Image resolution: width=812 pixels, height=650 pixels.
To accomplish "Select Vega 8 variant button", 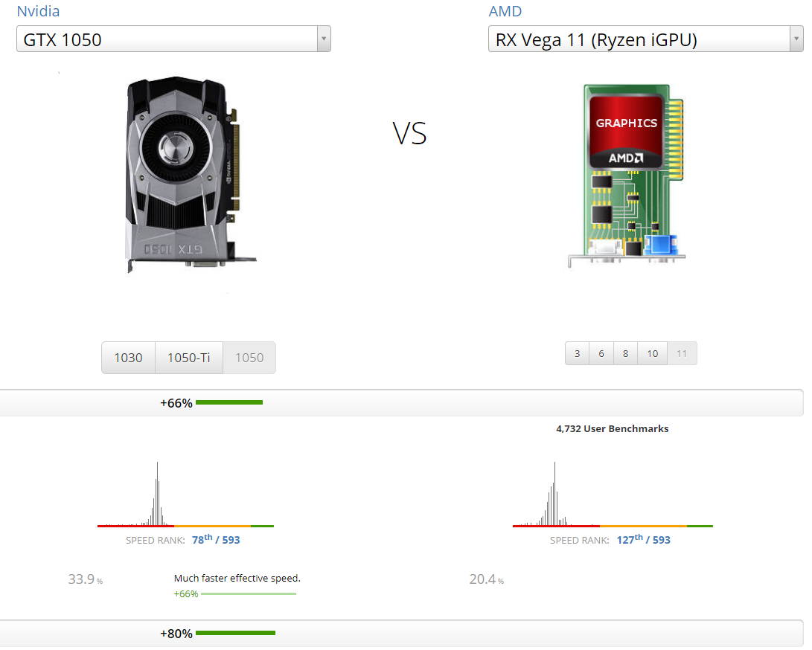I will click(x=626, y=353).
